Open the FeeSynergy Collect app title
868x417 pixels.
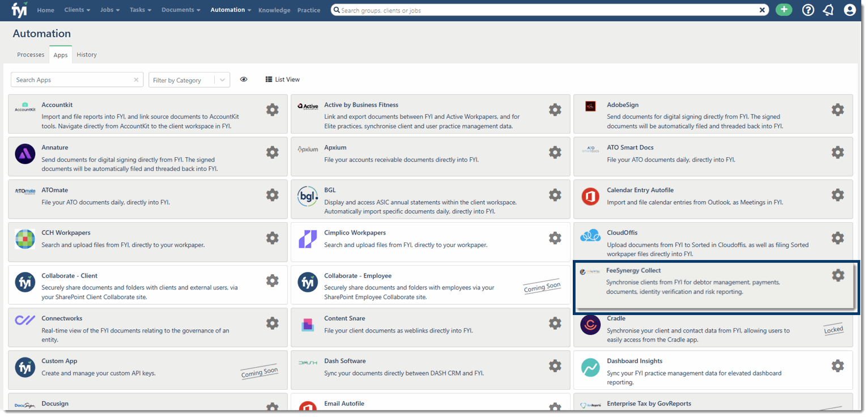tap(633, 270)
